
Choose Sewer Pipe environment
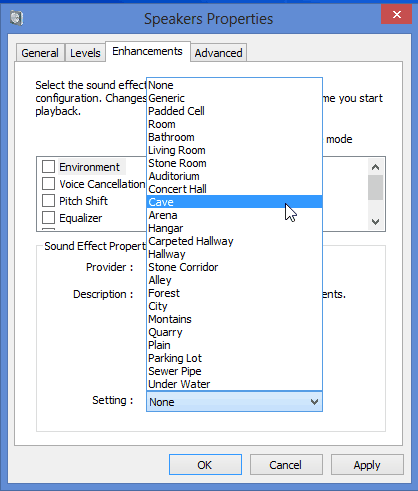click(234, 371)
